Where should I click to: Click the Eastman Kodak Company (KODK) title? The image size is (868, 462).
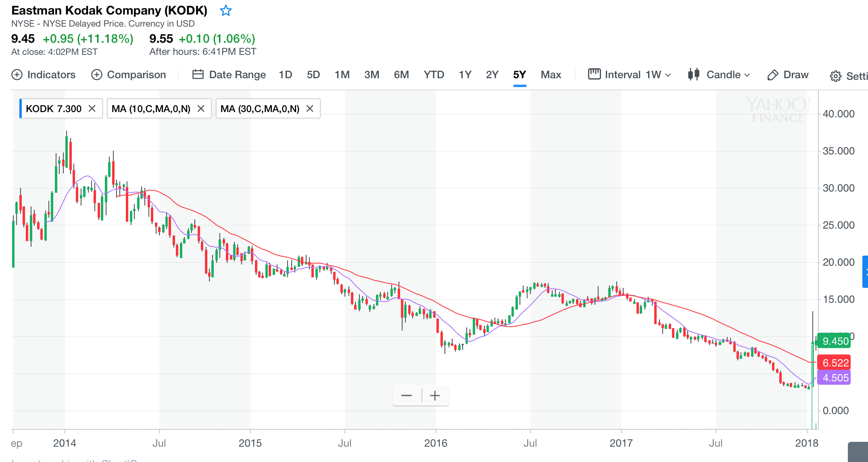(x=109, y=10)
